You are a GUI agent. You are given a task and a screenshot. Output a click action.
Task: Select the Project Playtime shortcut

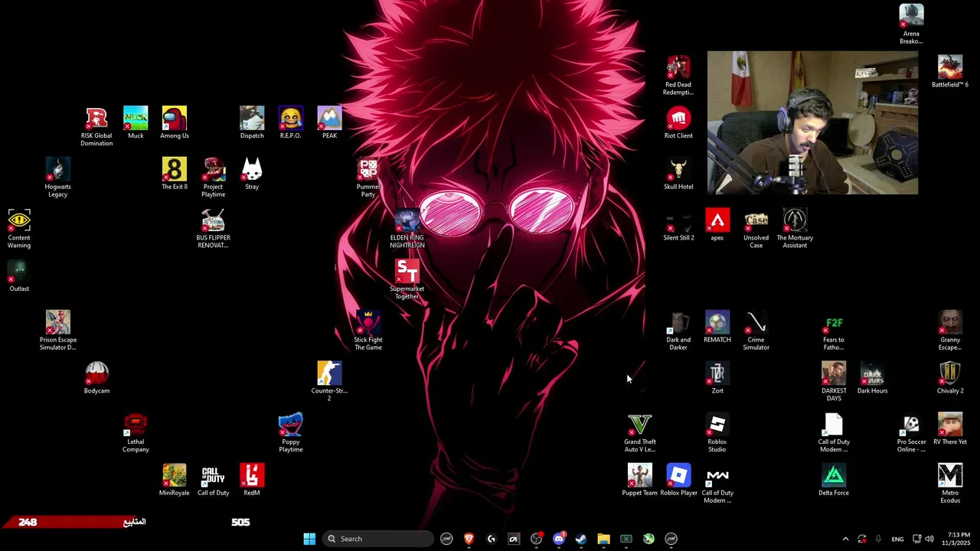point(213,178)
